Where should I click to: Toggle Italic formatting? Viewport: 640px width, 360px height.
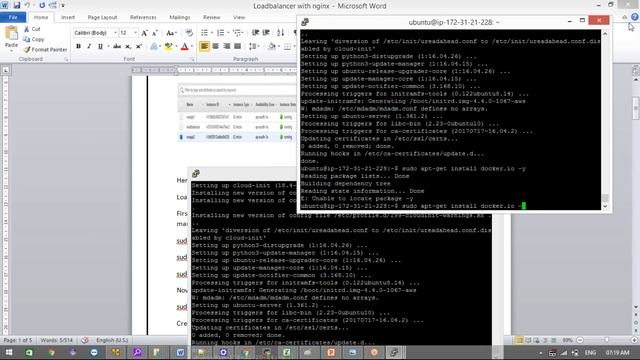point(89,46)
